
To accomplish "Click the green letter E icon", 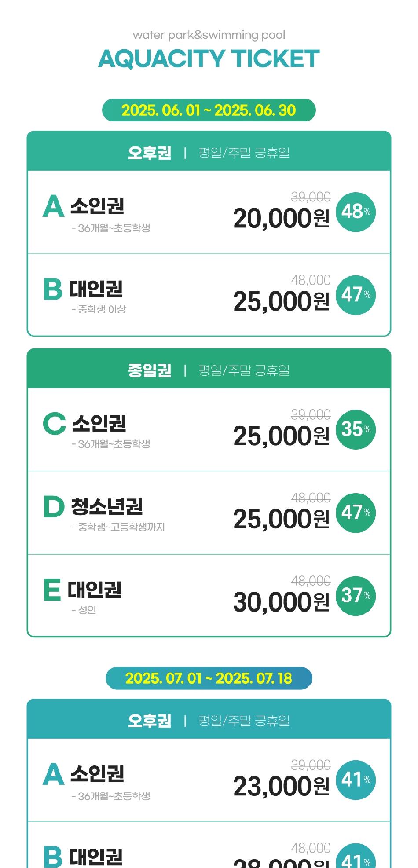I will coord(52,590).
